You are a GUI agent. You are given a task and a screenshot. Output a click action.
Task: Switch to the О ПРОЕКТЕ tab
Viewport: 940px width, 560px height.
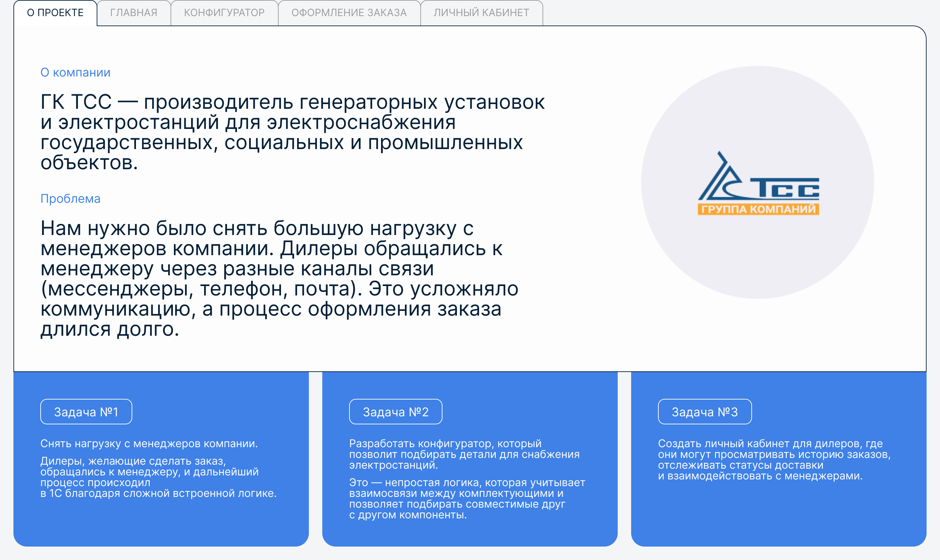click(x=55, y=13)
